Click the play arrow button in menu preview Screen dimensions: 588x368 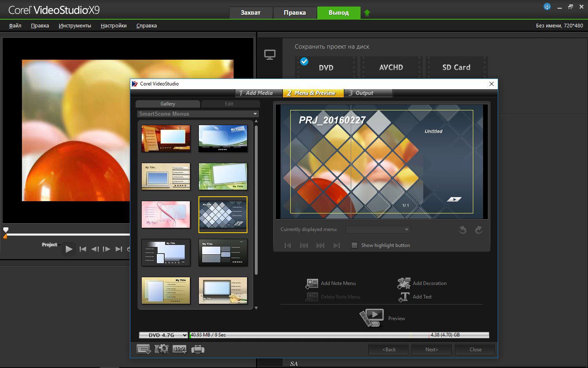454,199
